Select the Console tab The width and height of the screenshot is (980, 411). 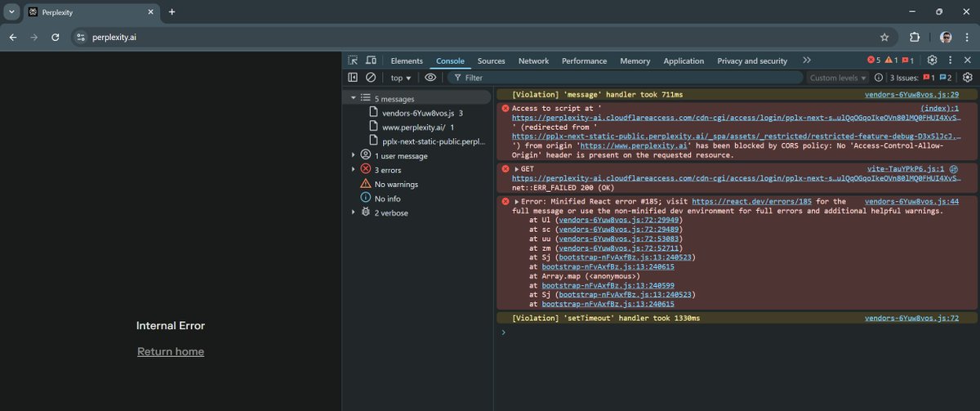450,60
